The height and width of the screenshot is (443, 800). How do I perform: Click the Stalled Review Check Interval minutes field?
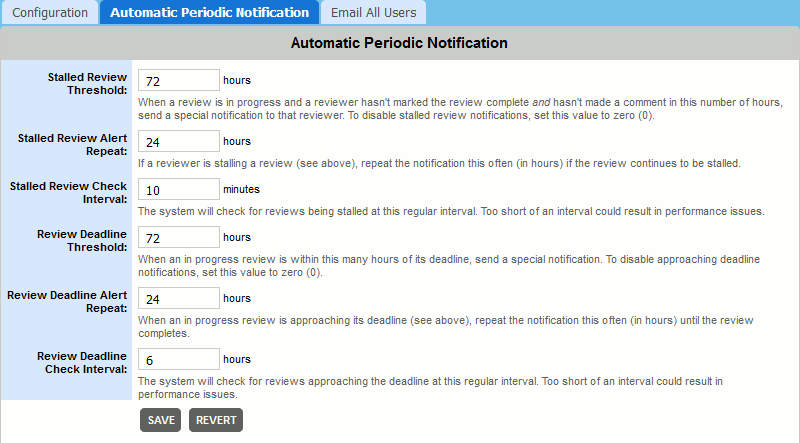click(178, 189)
